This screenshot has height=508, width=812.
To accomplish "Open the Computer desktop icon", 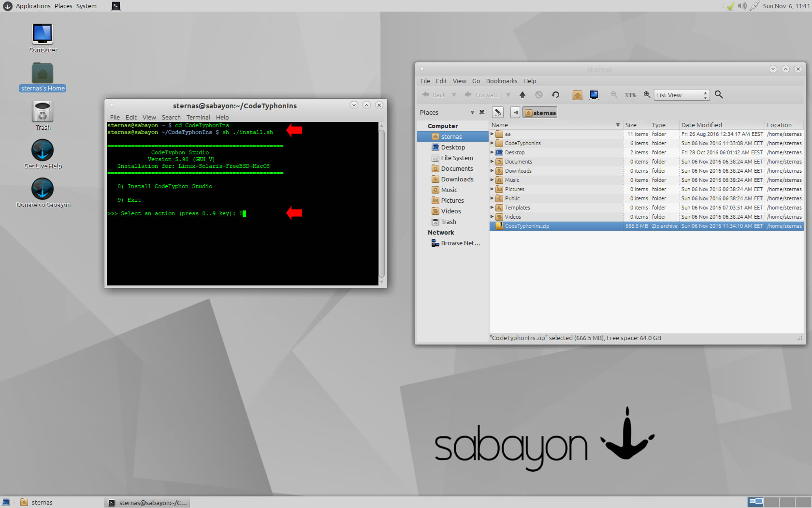I will (x=43, y=38).
